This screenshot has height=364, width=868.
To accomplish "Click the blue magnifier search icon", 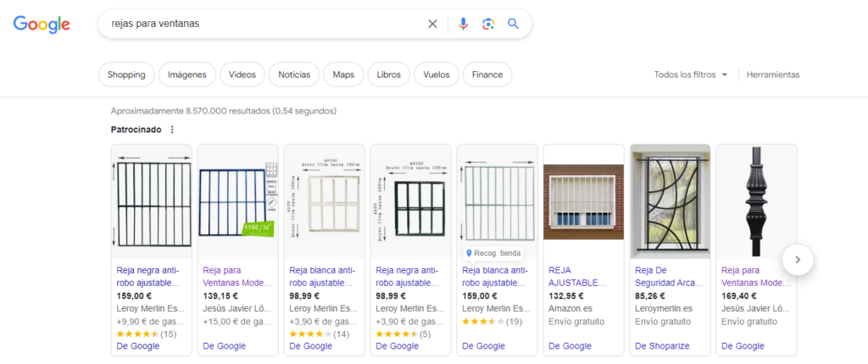I will tap(513, 24).
